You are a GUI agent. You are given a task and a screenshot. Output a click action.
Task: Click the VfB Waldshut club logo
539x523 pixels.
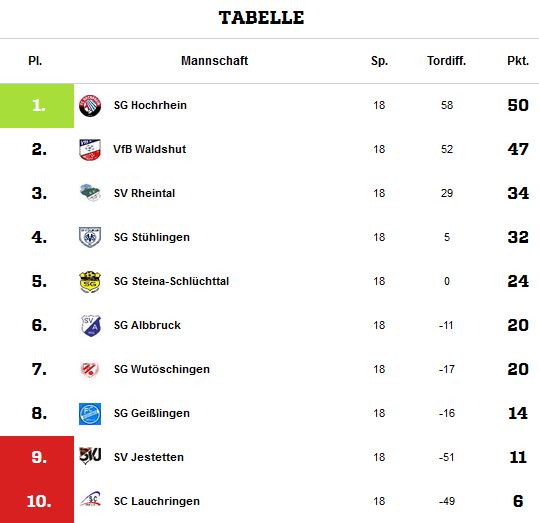pos(90,150)
